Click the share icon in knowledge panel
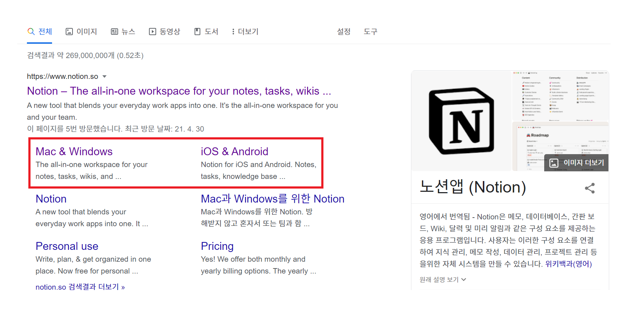This screenshot has height=309, width=644. click(590, 188)
